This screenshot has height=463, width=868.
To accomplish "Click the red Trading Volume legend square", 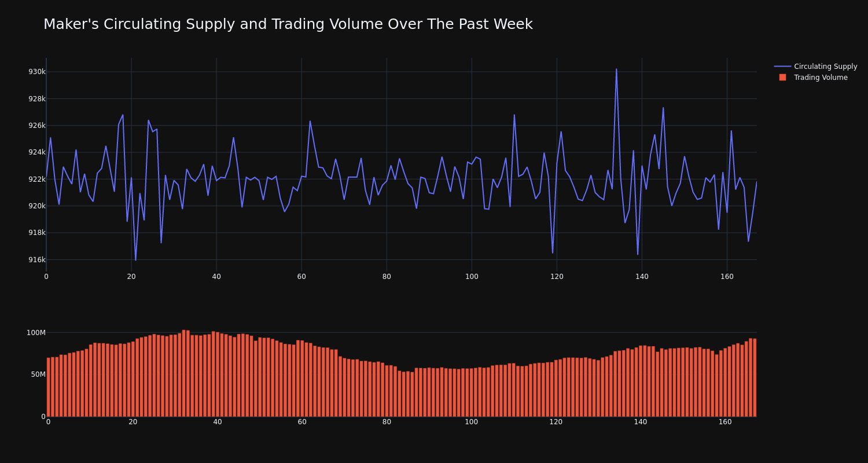I will point(782,78).
